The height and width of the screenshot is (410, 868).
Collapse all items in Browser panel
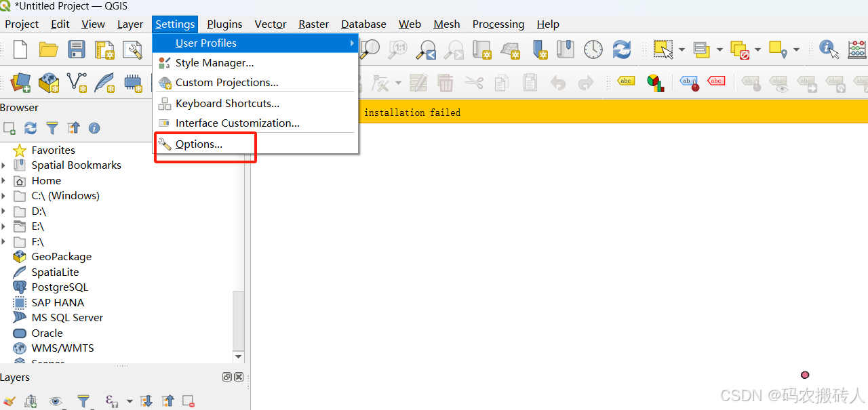[73, 128]
